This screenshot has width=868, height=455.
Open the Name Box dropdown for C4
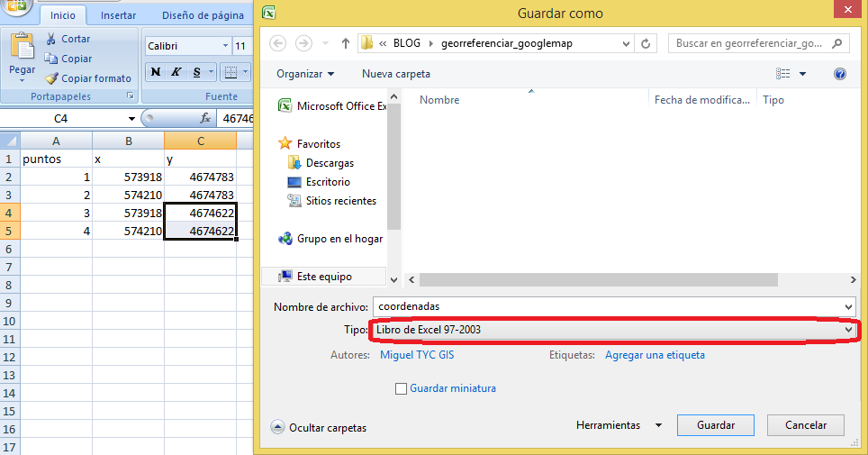point(131,119)
